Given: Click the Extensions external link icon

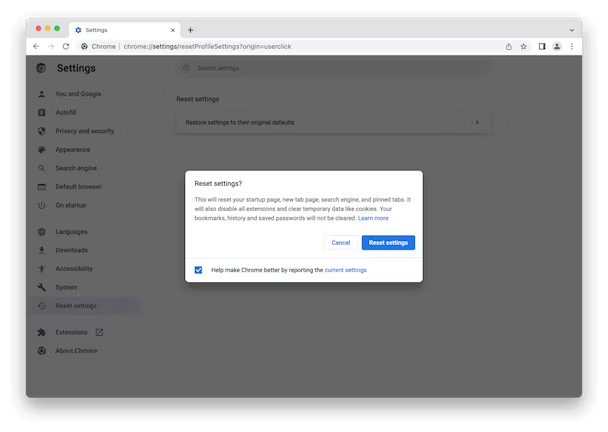Looking at the screenshot, I should [99, 332].
